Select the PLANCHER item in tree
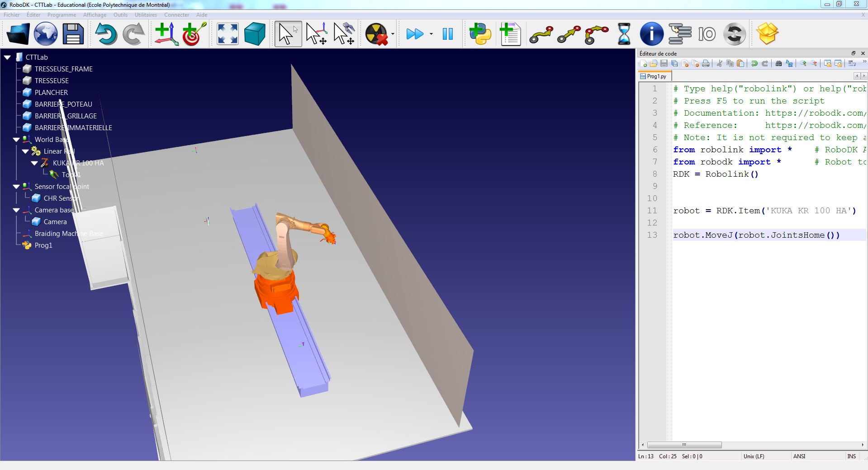 (51, 93)
